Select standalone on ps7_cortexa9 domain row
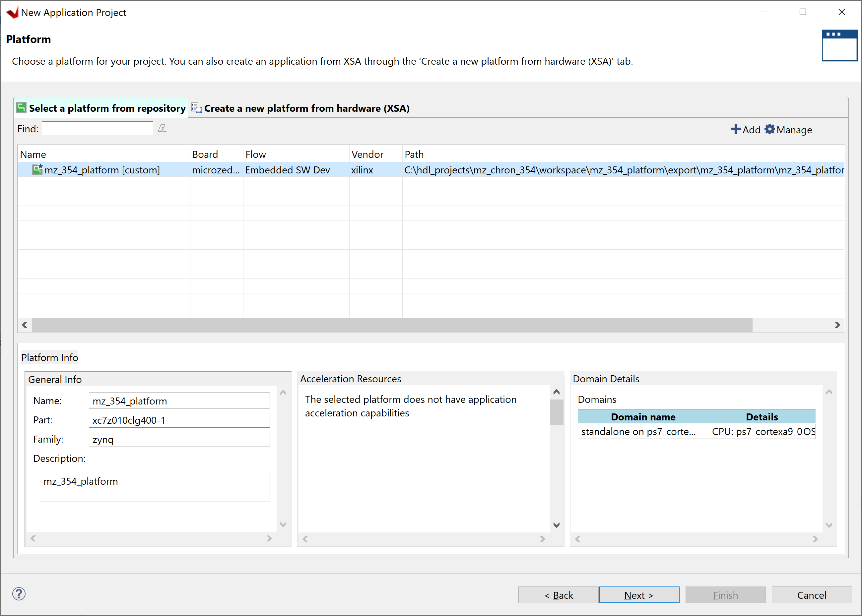This screenshot has height=616, width=862. (638, 432)
